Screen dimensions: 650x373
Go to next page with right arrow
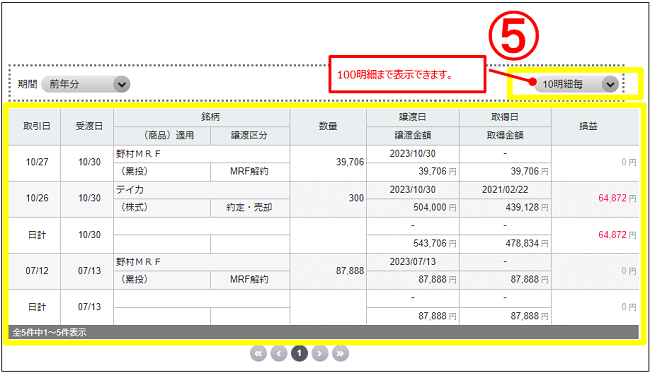point(320,354)
